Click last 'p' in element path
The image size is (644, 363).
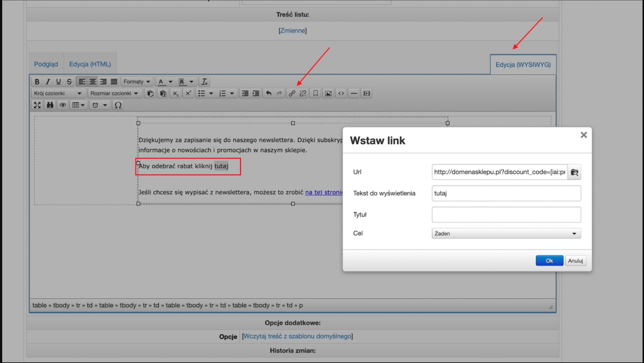[x=301, y=306]
